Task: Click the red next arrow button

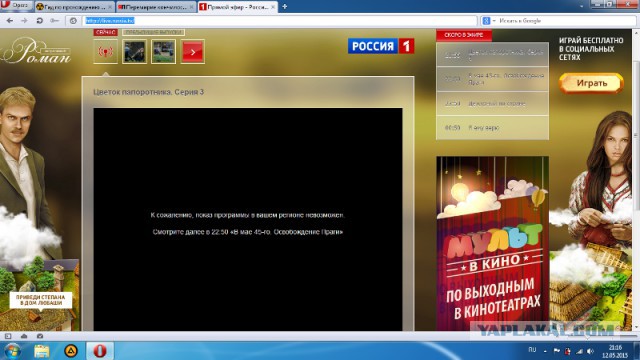Action: 193,51
